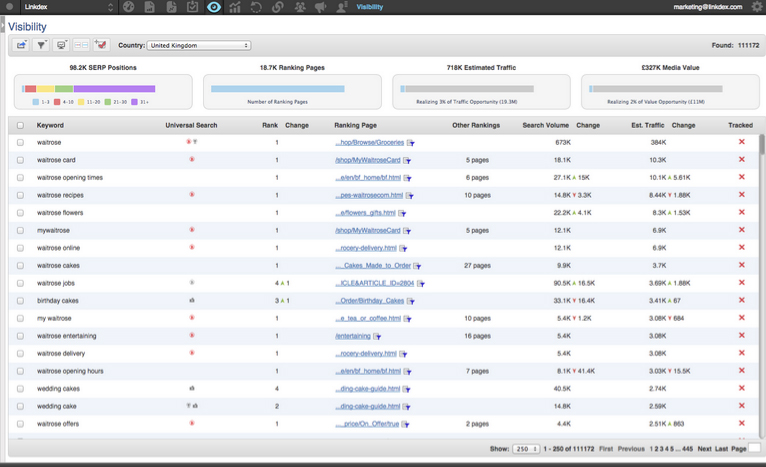Image resolution: width=766 pixels, height=467 pixels.
Task: Sort by Rank column header
Action: click(270, 125)
